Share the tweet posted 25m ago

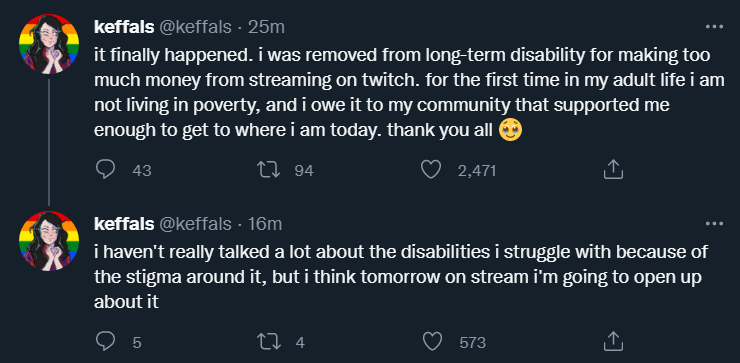pyautogui.click(x=613, y=169)
